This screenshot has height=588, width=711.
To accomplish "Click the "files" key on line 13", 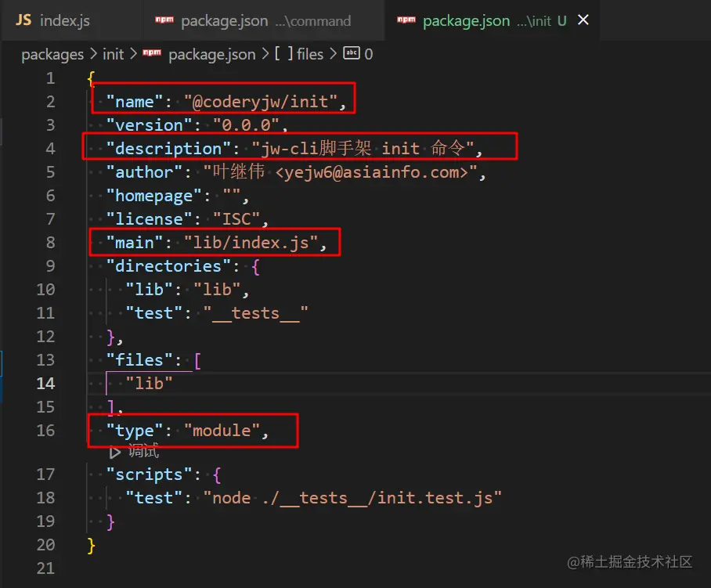I will [x=139, y=360].
